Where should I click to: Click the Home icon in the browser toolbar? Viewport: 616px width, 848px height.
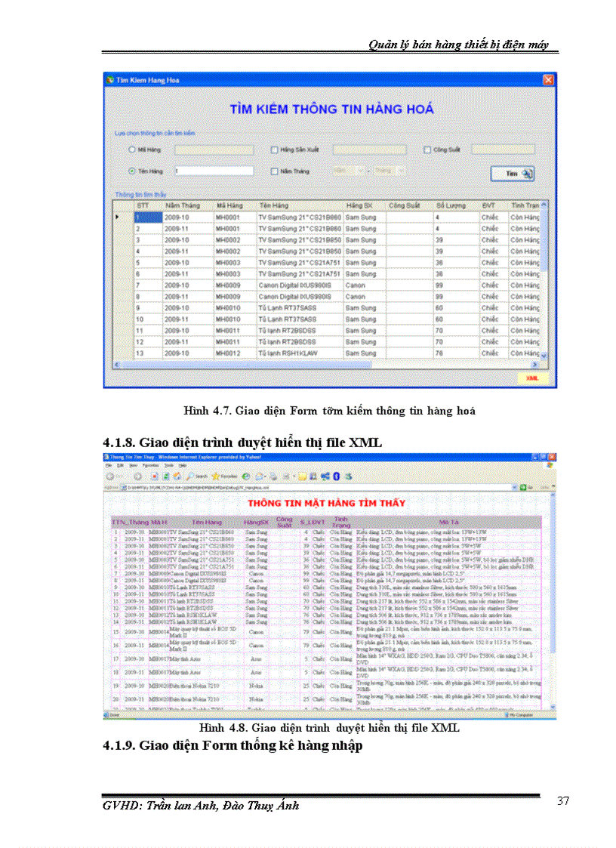[x=177, y=476]
